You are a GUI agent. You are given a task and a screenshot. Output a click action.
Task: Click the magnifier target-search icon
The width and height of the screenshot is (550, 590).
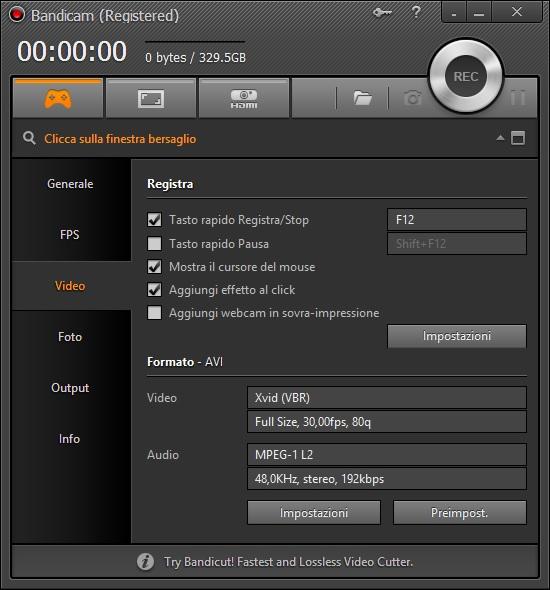pos(29,138)
